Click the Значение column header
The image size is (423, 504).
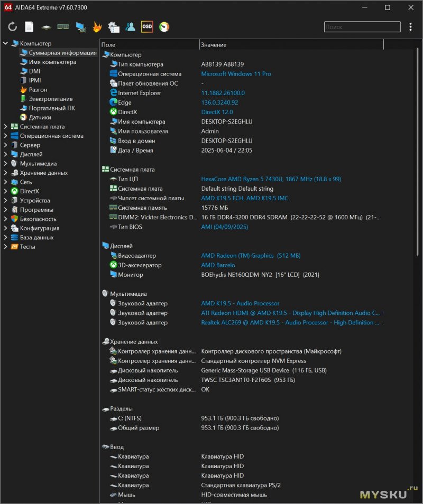tap(291, 45)
